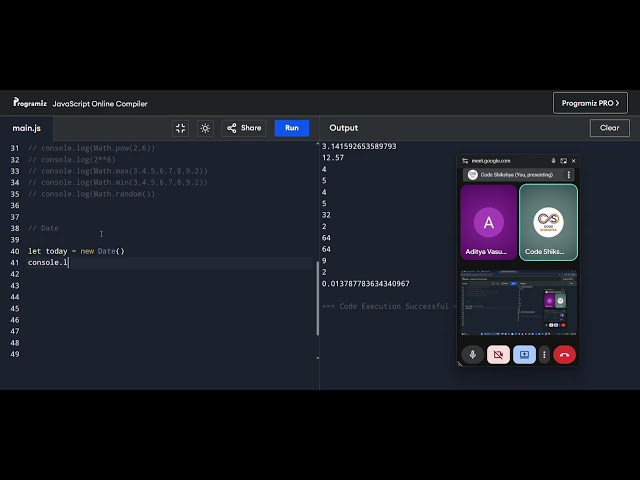Screen dimensions: 640x480
Task: Click line number 45 in gutter
Action: (x=15, y=309)
